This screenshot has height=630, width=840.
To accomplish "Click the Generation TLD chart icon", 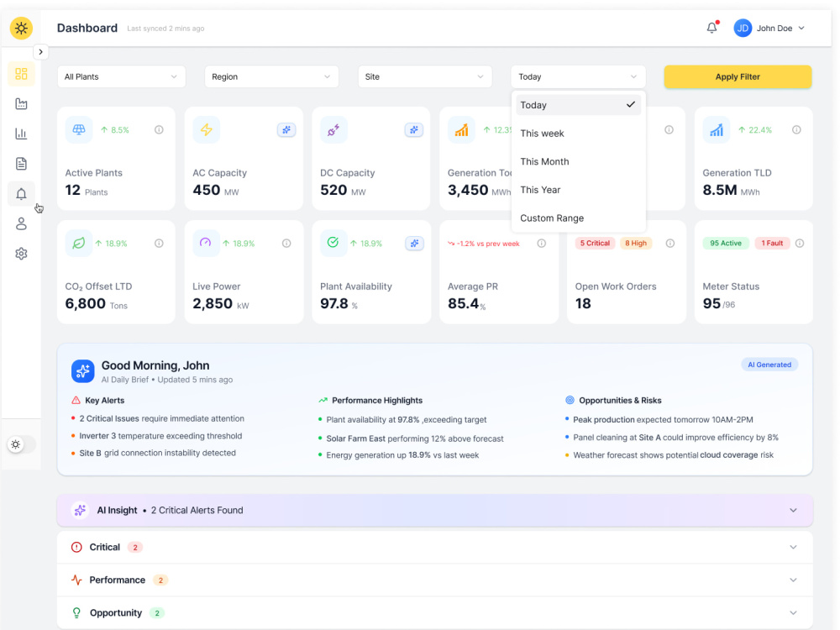I will pyautogui.click(x=717, y=129).
